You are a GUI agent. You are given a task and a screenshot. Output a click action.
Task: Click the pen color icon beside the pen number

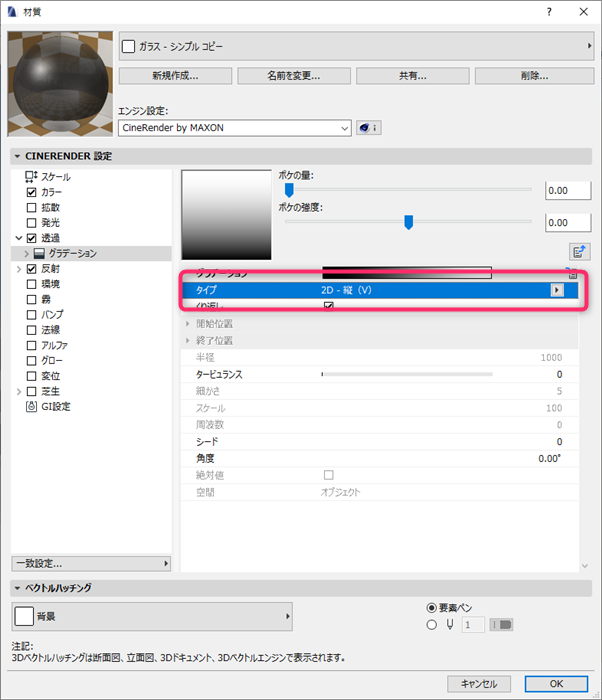click(501, 625)
